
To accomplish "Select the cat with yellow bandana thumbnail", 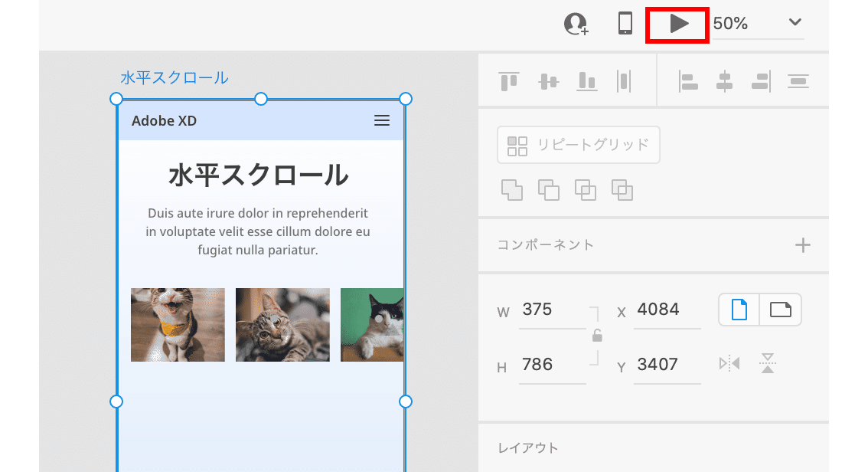I will pos(178,325).
